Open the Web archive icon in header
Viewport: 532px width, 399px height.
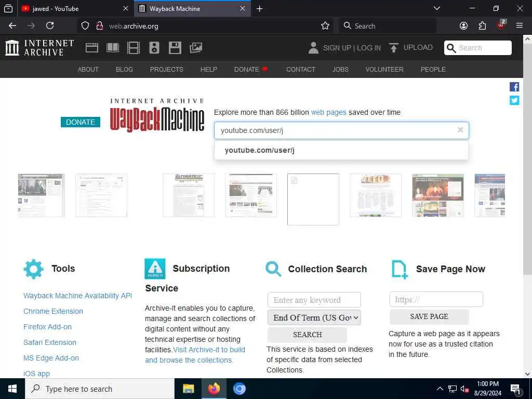pos(91,48)
